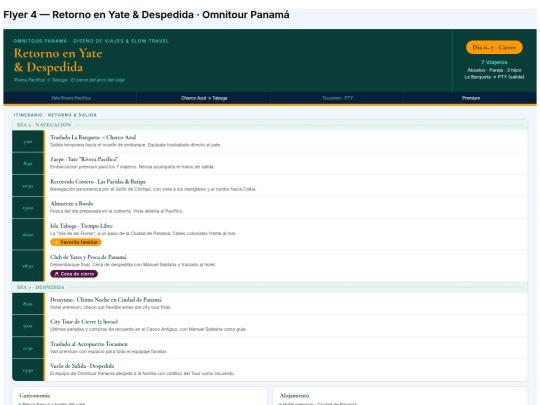Click the icon in Cena de cierre badge

pyautogui.click(x=56, y=274)
